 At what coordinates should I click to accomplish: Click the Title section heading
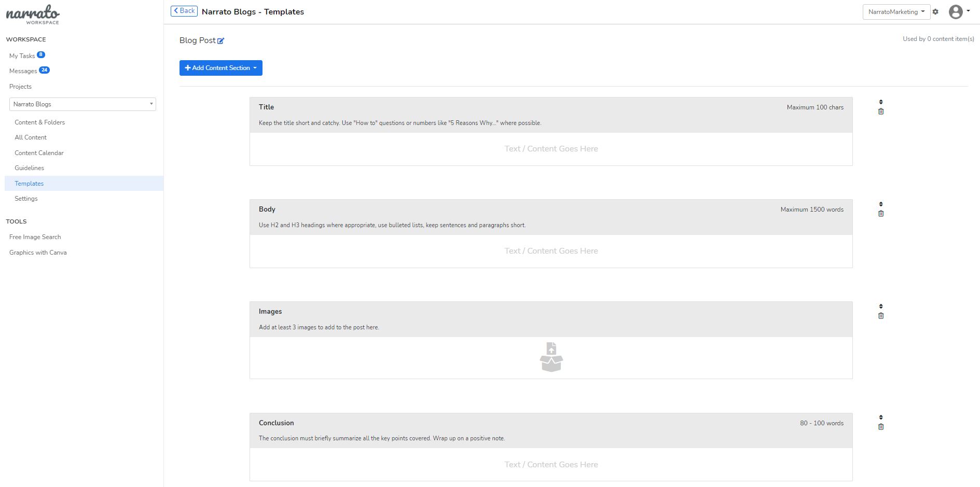[x=266, y=107]
